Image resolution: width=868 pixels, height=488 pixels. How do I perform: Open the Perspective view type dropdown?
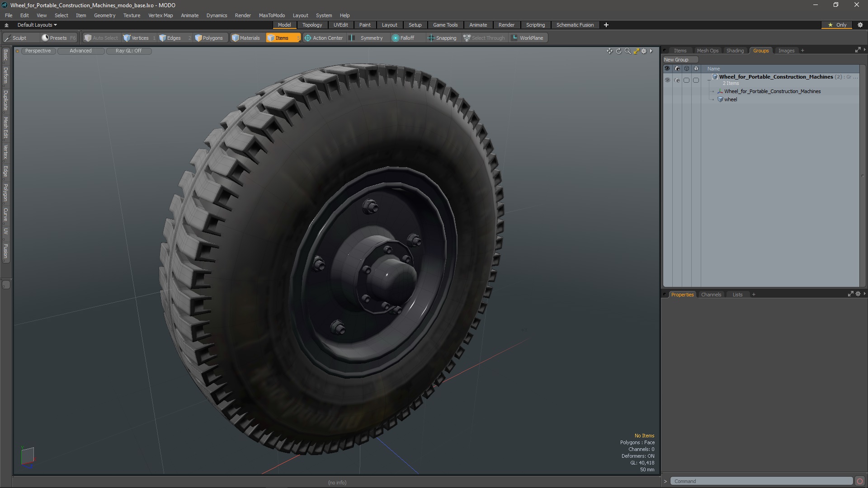38,51
